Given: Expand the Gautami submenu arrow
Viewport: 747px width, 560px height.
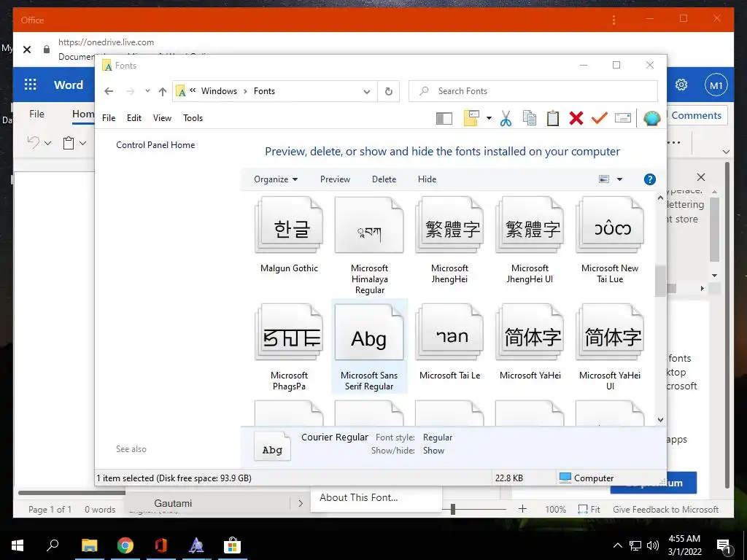Looking at the screenshot, I should (301, 503).
